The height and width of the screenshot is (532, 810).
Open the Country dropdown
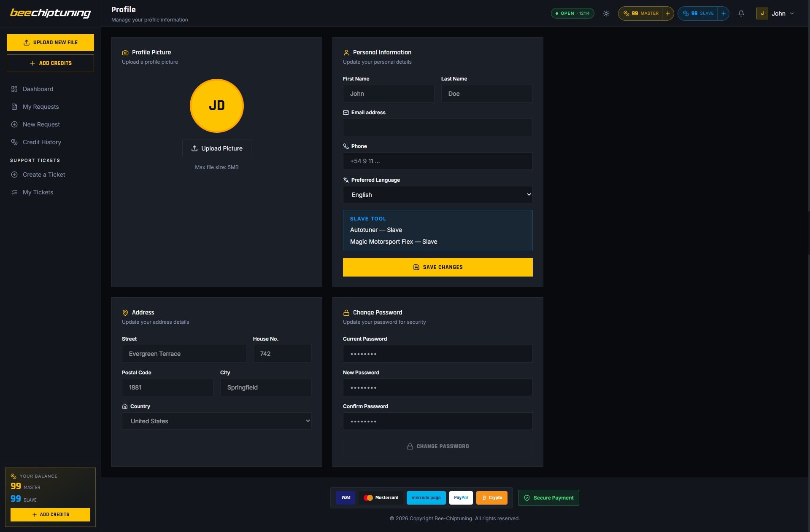(x=217, y=421)
